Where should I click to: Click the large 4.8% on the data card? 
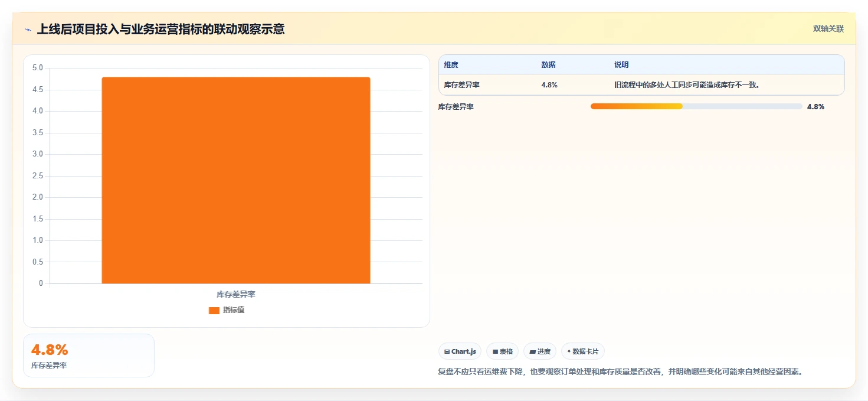[50, 350]
